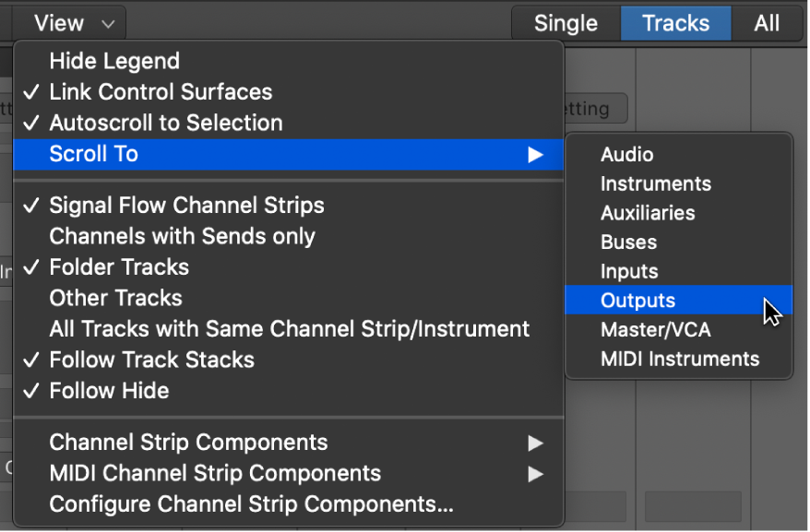Image resolution: width=810 pixels, height=532 pixels.
Task: Open the View dropdown menu
Action: [x=65, y=23]
